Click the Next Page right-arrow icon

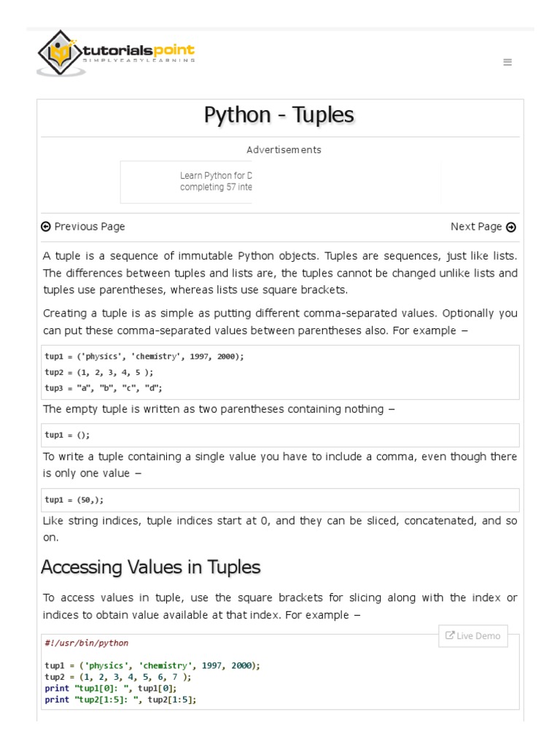tap(511, 227)
